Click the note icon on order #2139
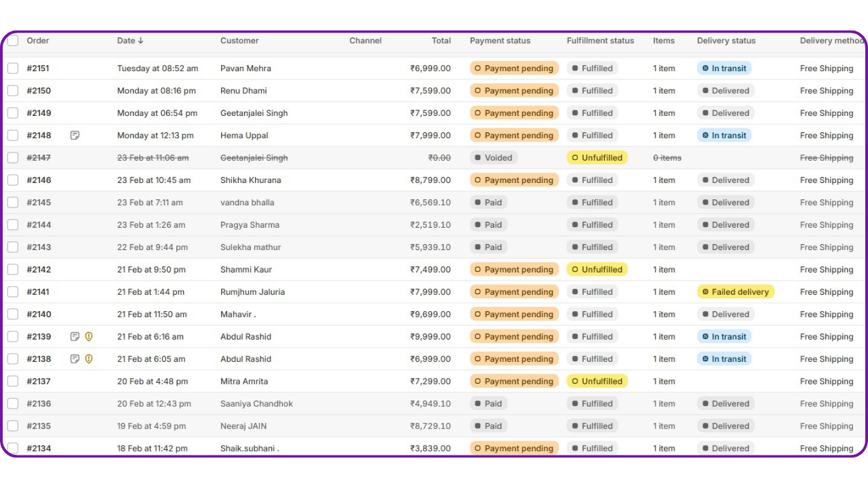The image size is (868, 488). tap(75, 337)
